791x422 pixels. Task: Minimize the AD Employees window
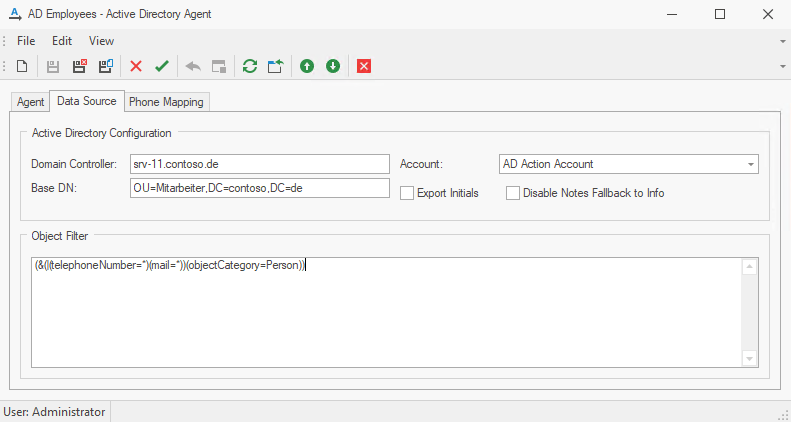click(672, 15)
